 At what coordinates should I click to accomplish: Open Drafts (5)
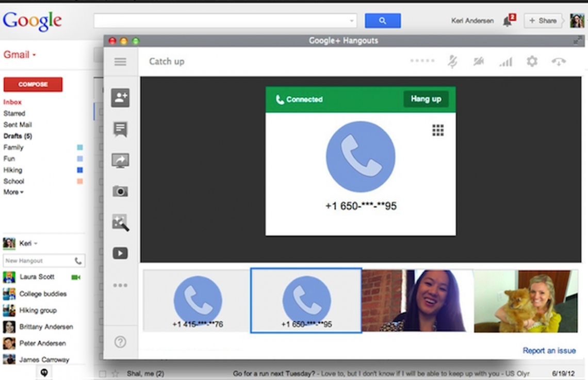18,136
